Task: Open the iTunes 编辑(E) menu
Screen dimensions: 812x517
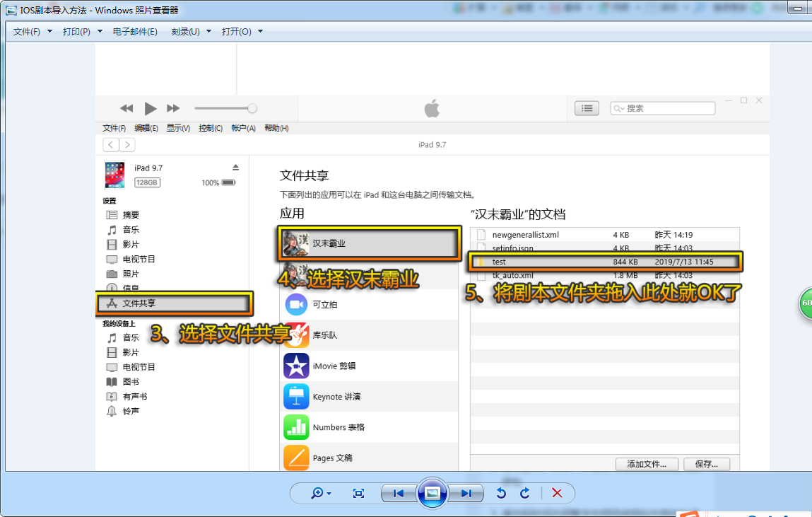Action: 146,129
